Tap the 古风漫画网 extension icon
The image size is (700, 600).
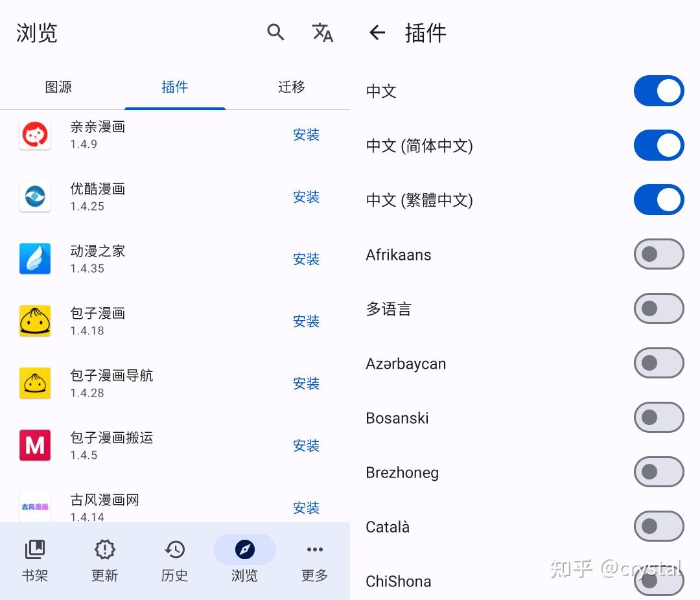click(x=35, y=507)
